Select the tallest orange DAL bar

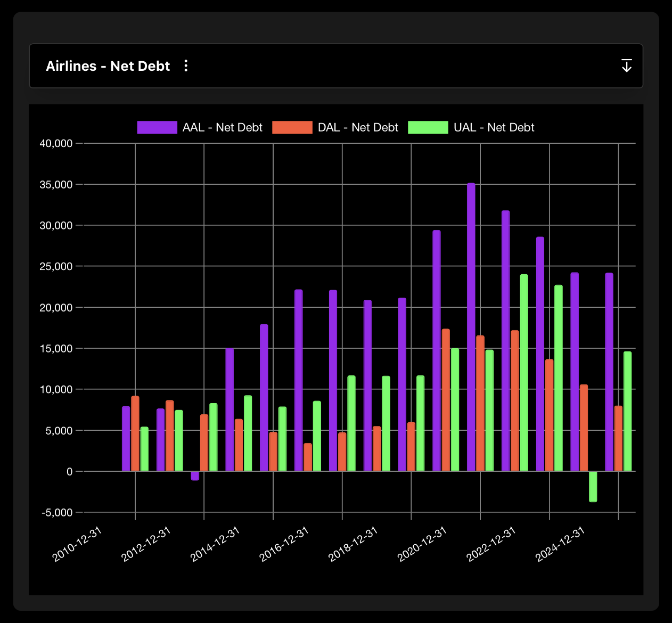pyautogui.click(x=446, y=399)
